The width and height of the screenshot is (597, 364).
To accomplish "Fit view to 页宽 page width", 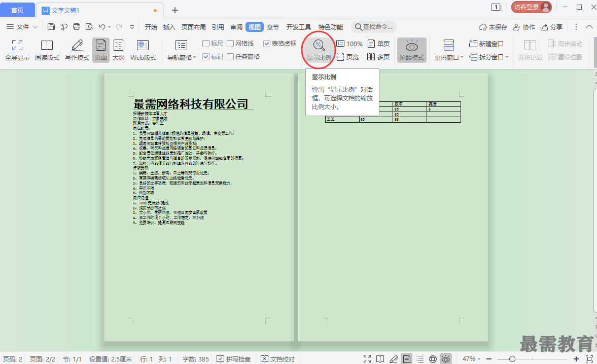I will point(347,57).
